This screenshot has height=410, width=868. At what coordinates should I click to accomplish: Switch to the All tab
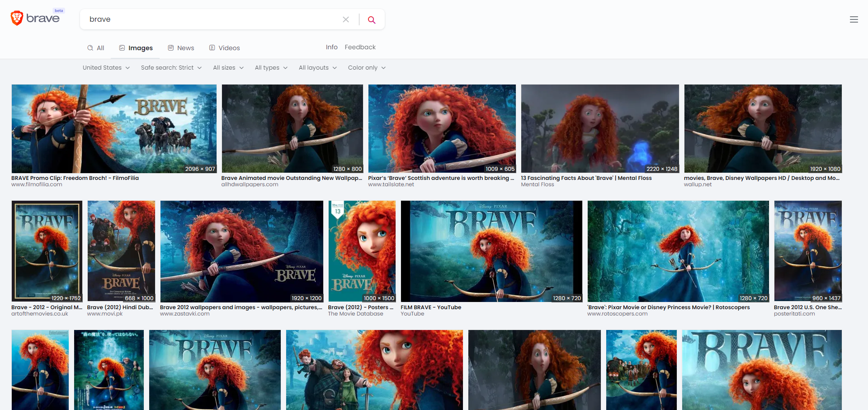96,48
